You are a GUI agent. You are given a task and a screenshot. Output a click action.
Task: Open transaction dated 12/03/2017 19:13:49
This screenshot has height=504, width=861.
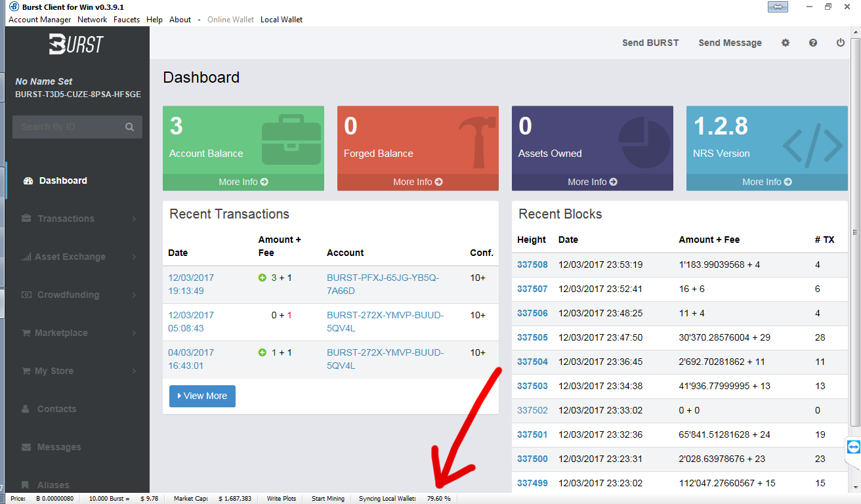pyautogui.click(x=191, y=284)
